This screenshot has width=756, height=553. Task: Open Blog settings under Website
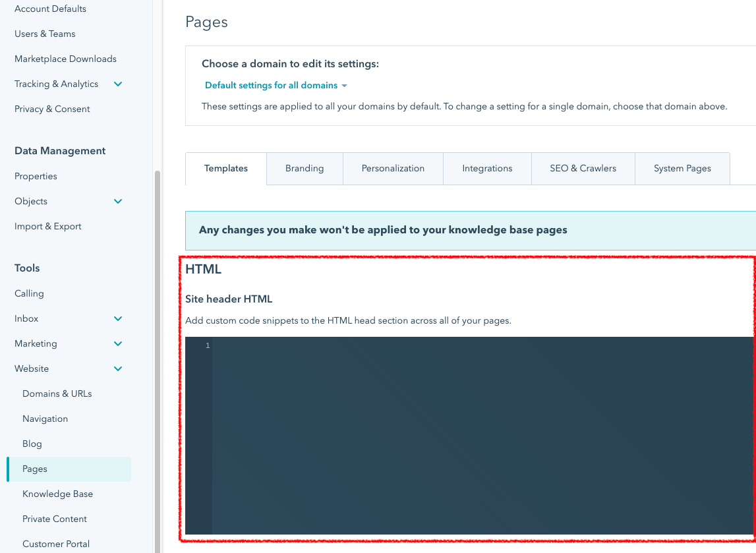coord(32,444)
